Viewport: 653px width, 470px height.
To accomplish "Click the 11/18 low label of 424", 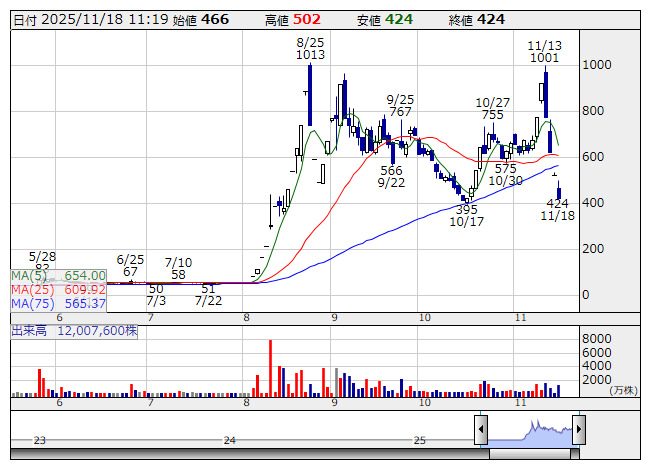I will tap(557, 209).
